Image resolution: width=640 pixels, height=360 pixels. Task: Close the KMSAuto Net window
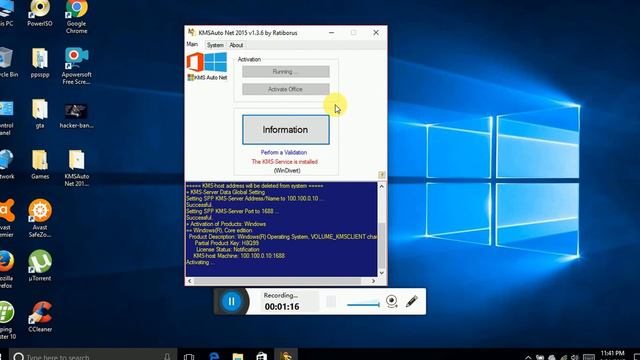click(x=376, y=33)
